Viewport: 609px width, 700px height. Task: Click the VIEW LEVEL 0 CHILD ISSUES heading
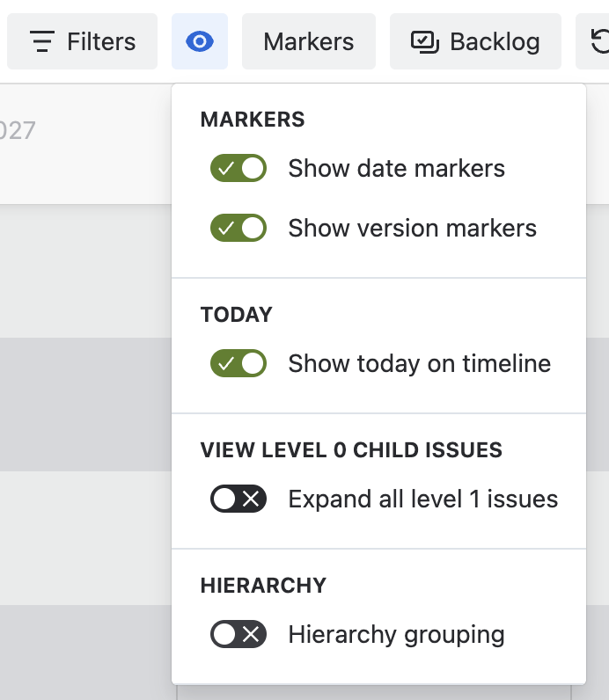pyautogui.click(x=351, y=450)
